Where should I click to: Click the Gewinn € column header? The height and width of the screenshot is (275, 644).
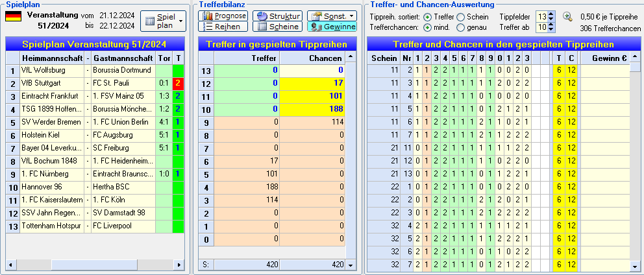coord(606,58)
